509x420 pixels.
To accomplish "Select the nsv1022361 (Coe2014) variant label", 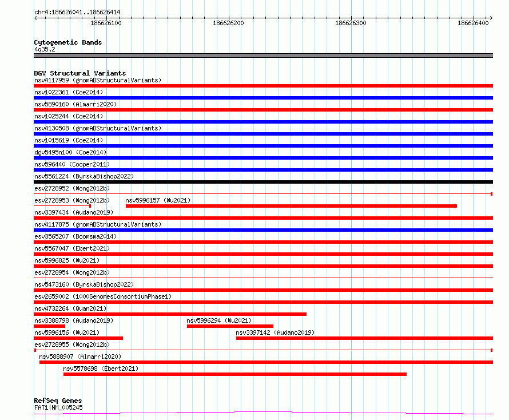I will click(69, 92).
